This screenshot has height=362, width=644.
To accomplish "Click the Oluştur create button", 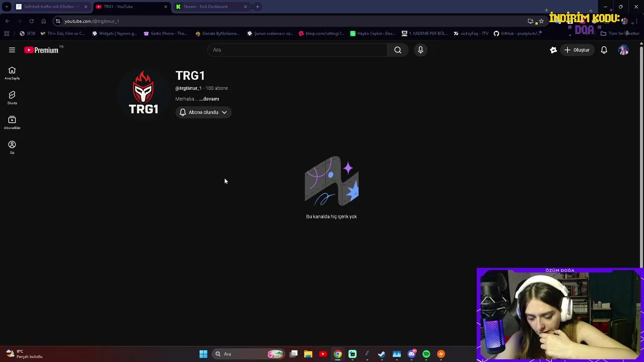I will 577,50.
